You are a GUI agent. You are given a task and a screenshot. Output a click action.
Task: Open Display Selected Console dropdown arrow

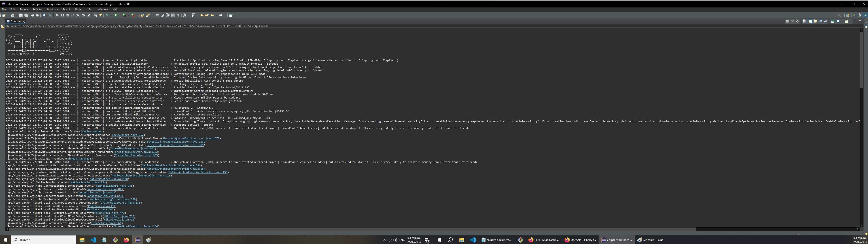842,21
